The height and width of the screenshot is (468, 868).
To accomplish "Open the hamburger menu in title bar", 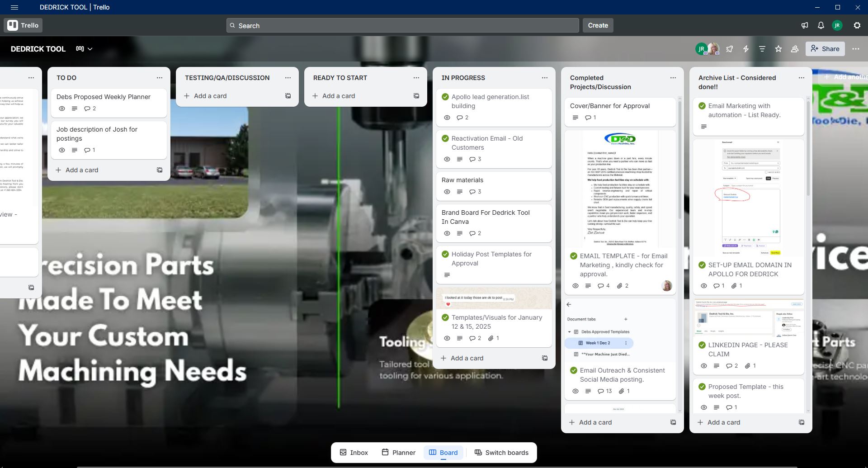I will (x=14, y=7).
